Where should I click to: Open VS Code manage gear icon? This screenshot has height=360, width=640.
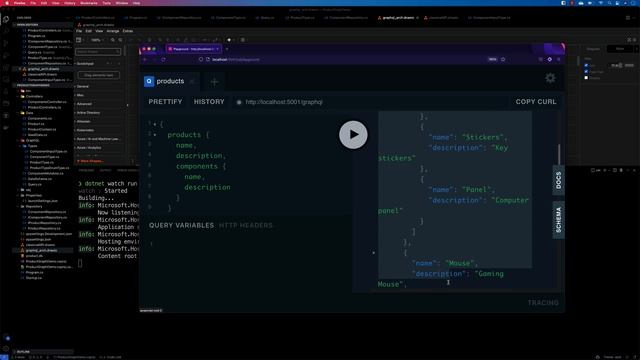[6, 349]
